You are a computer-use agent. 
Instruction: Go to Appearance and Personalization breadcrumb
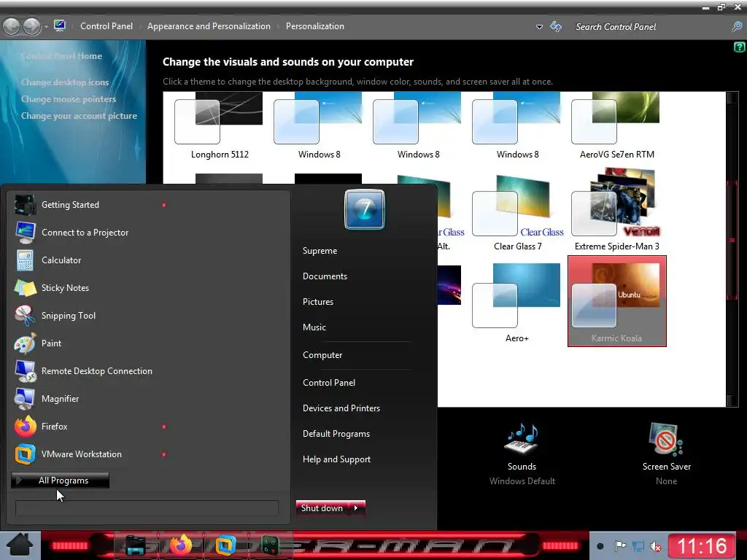click(209, 26)
